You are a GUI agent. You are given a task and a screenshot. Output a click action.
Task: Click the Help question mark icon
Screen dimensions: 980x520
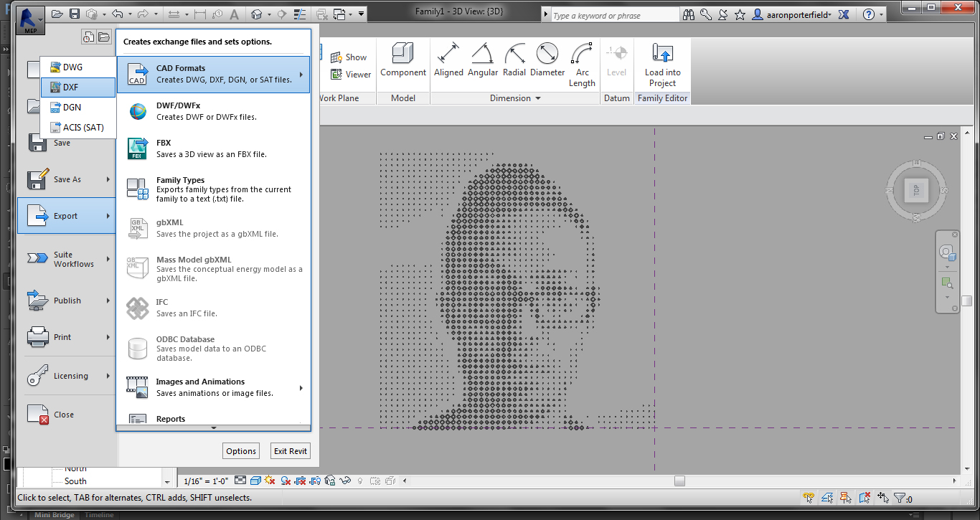click(869, 14)
